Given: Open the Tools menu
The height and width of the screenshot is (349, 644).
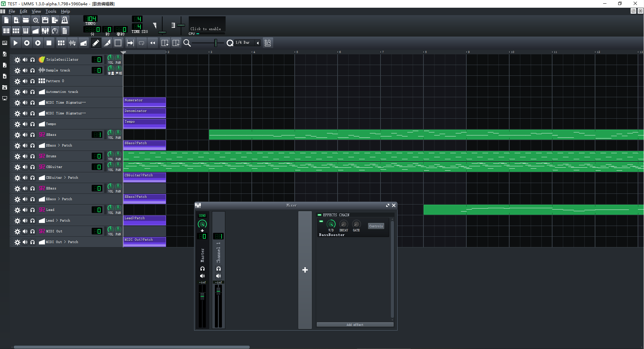Looking at the screenshot, I should click(51, 11).
